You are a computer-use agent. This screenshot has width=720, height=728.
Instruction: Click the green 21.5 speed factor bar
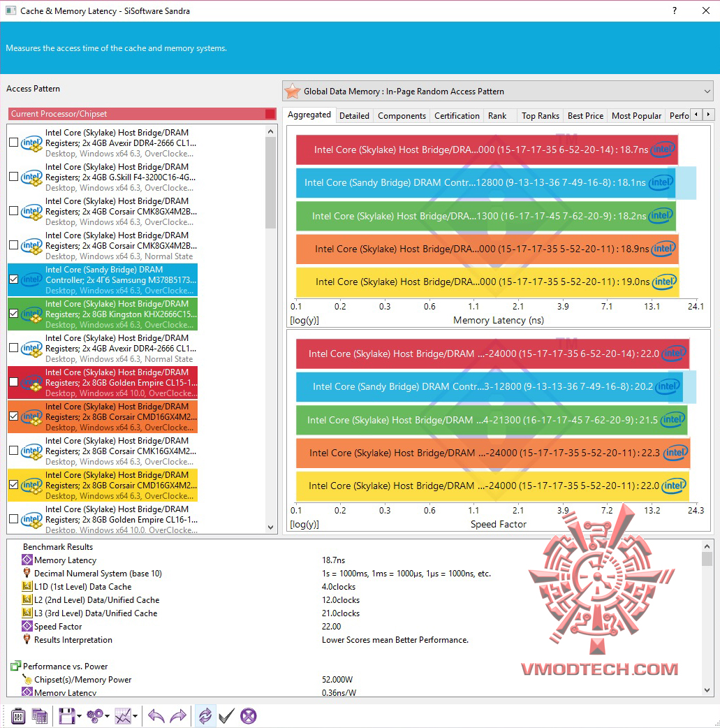pyautogui.click(x=492, y=420)
